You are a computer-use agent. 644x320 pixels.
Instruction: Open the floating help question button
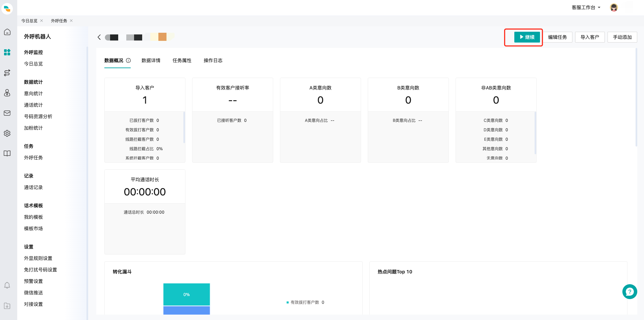point(629,292)
